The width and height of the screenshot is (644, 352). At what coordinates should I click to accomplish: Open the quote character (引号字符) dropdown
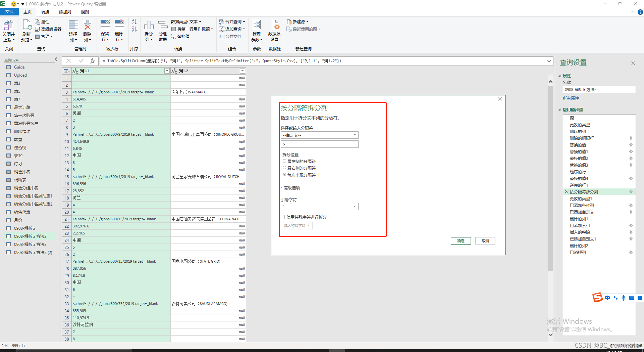319,207
